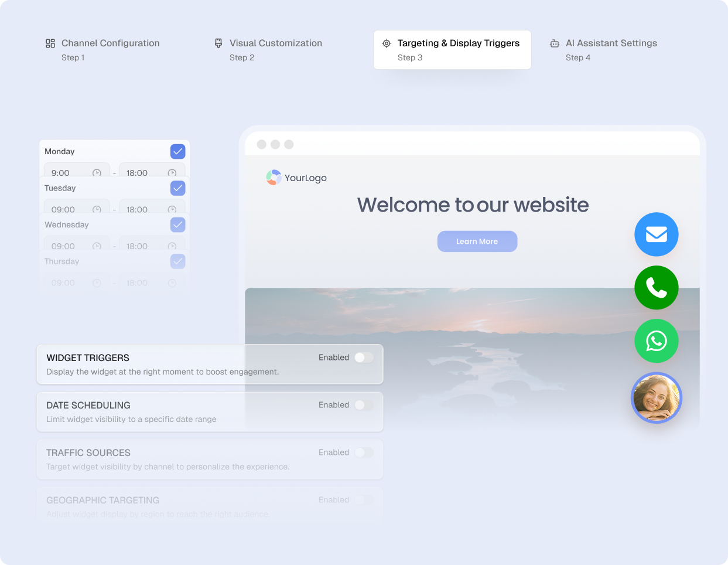Click clock icon in Monday end time
The width and height of the screenshot is (728, 565).
172,173
